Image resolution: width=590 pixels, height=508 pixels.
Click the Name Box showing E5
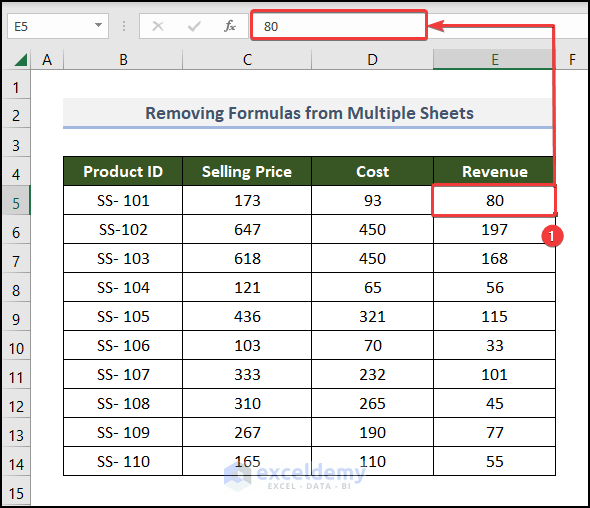[x=58, y=26]
